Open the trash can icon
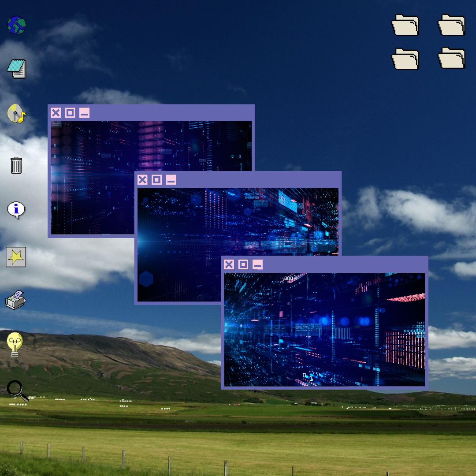The image size is (476, 476). (x=16, y=165)
